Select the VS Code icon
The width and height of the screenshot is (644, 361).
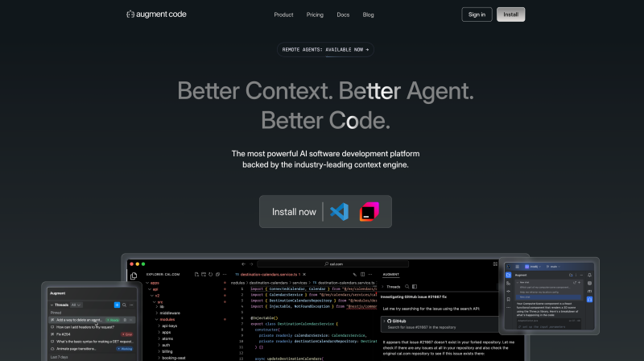tap(339, 212)
